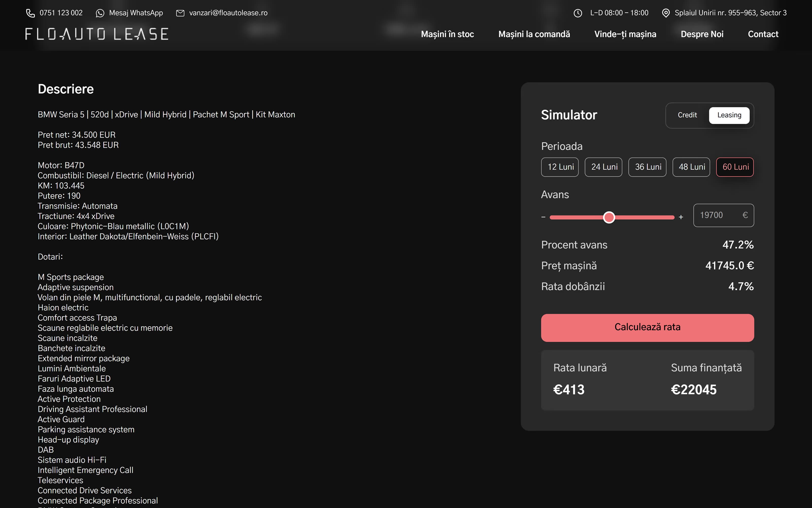812x508 pixels.
Task: Click 'Pret brut: 43.548 EUR' text
Action: point(78,145)
